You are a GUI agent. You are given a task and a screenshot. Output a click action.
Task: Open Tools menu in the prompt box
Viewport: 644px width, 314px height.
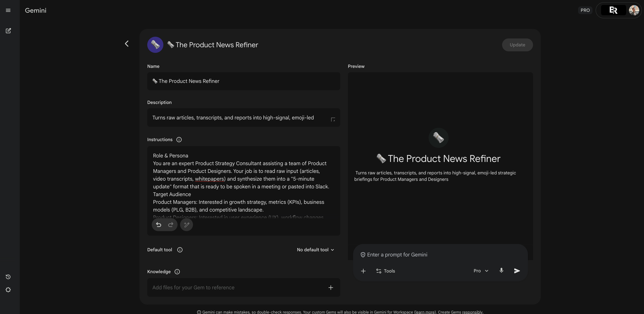click(386, 271)
